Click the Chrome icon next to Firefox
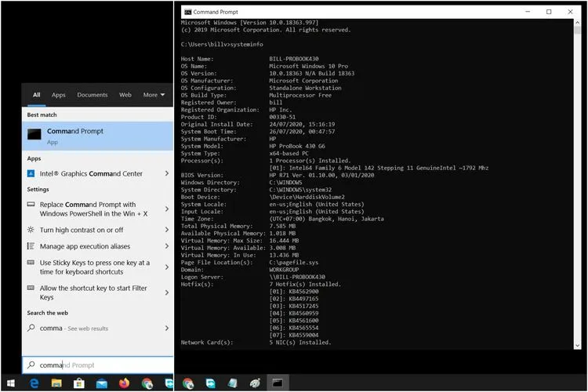This screenshot has height=392, width=588. coord(147,383)
